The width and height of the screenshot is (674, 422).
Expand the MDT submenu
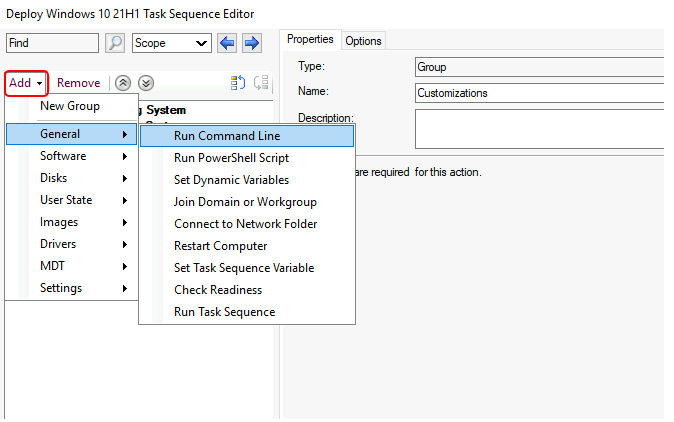(x=72, y=266)
